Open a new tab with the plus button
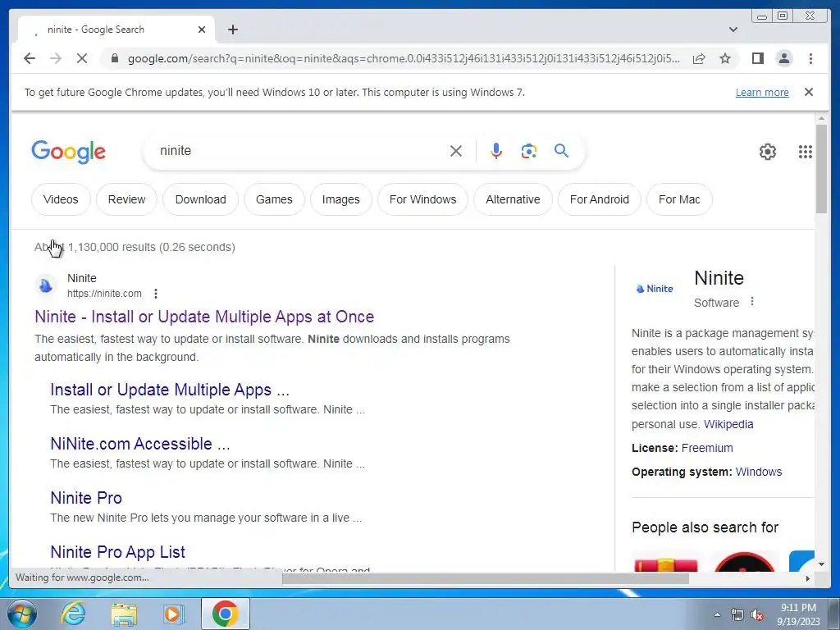This screenshot has width=840, height=630. coord(232,30)
